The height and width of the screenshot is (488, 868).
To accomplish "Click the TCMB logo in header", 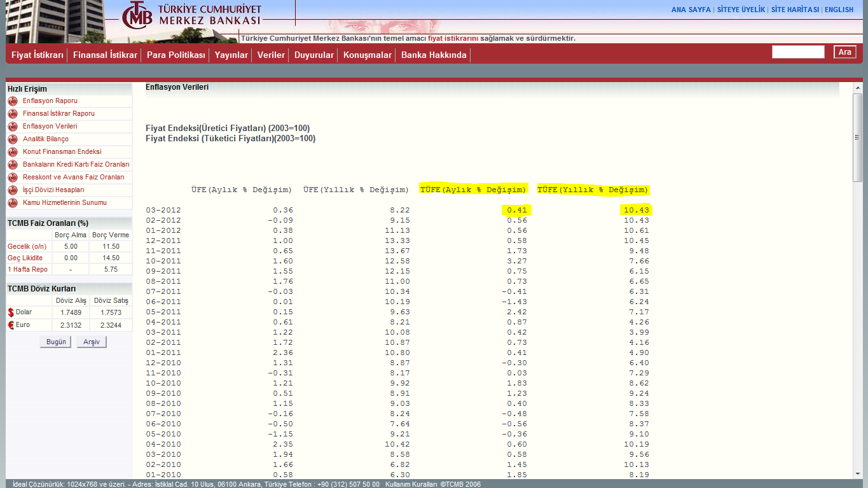I will 138,14.
